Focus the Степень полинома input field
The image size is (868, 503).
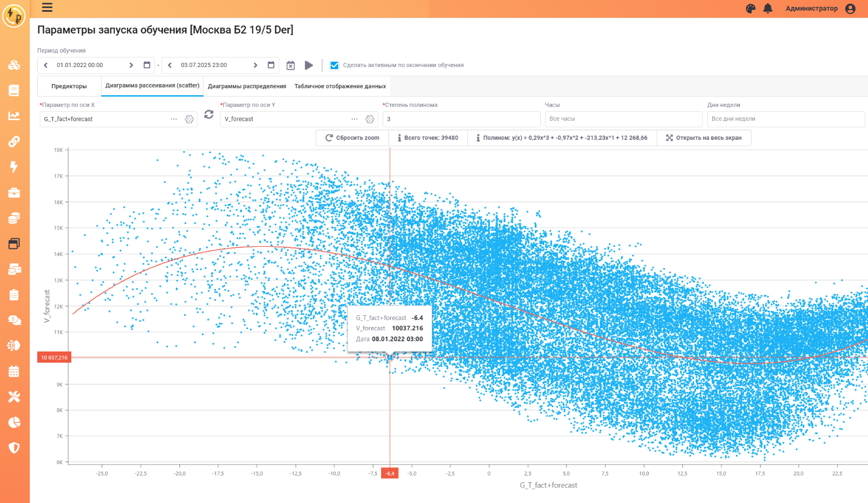(461, 119)
